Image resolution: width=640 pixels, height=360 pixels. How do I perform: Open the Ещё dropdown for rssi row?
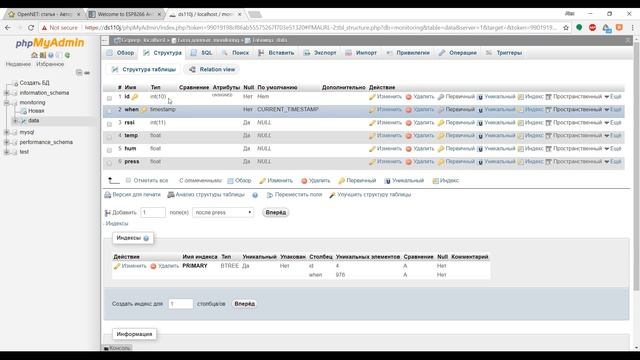click(x=613, y=123)
